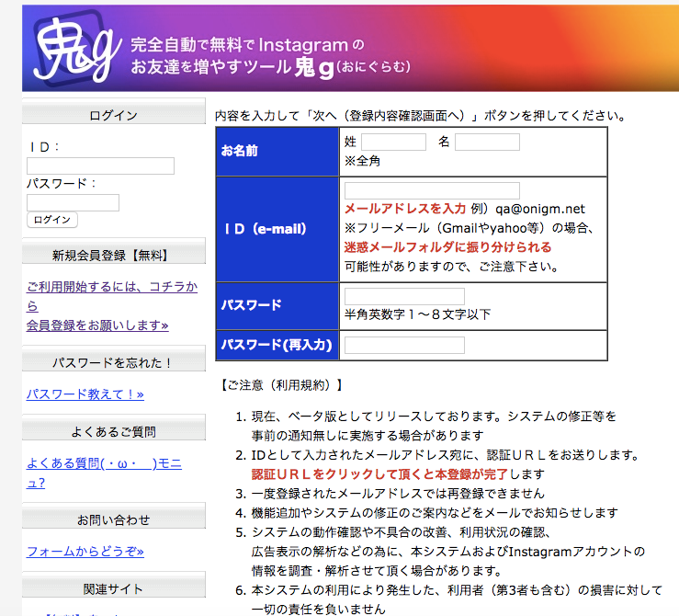The image size is (679, 616).
Task: Click the red 認証ＵＲＬをクリックして頂くと本登録が完了 text
Action: point(379,473)
